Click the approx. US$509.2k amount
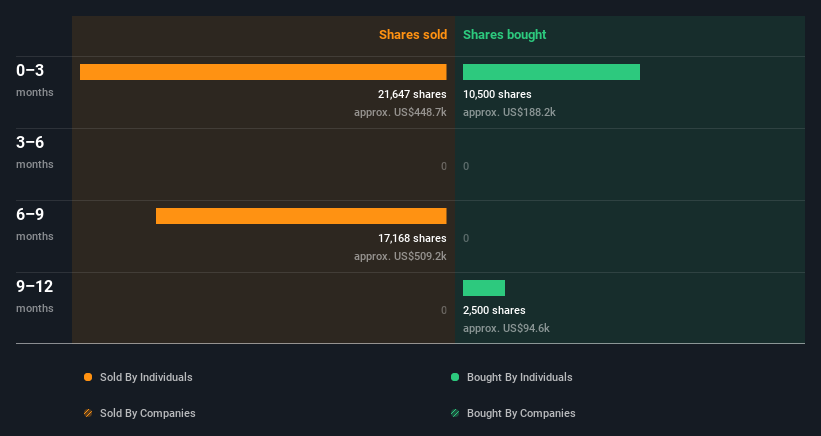Image resolution: width=821 pixels, height=436 pixels. pyautogui.click(x=400, y=256)
